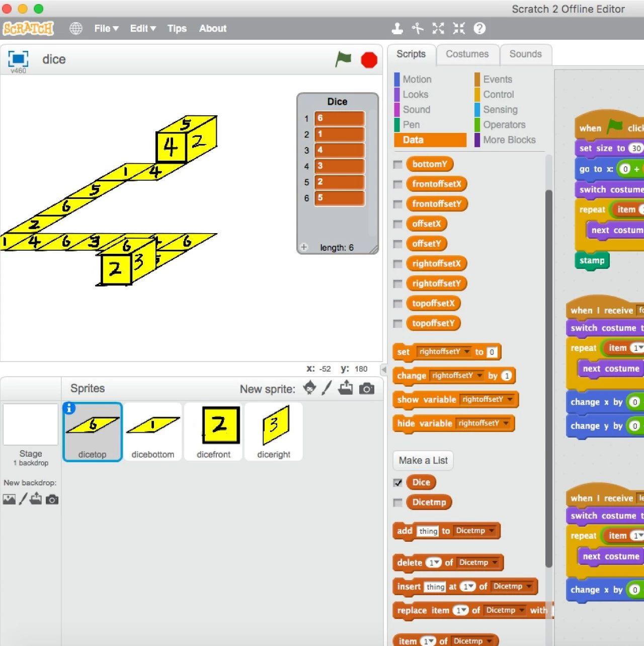Select the Shrink sprite tool

point(459,29)
